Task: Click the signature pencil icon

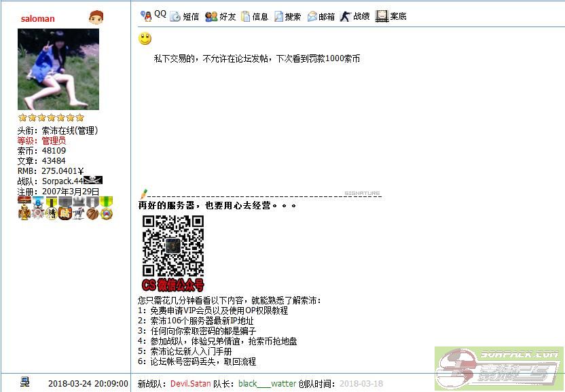Action: coord(144,194)
